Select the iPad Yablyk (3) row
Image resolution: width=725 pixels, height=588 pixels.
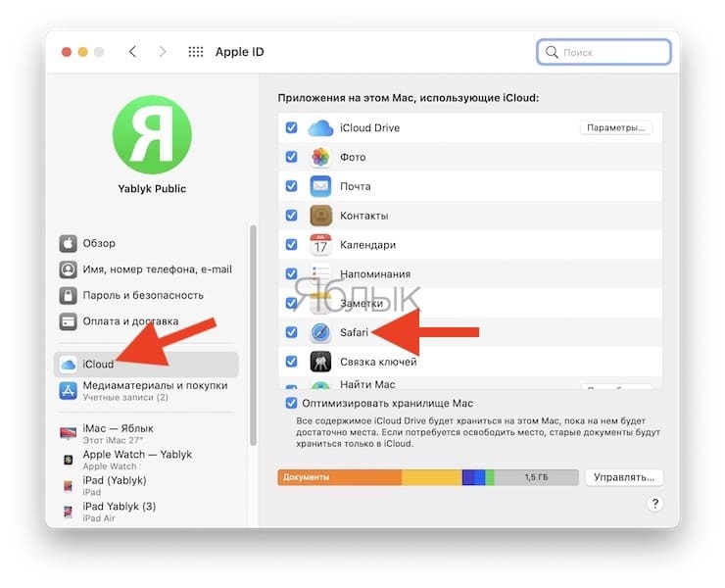147,512
